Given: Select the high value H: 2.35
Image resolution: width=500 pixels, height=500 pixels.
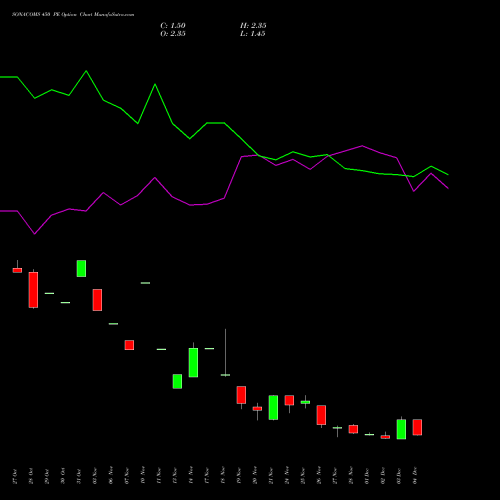Looking at the screenshot, I should 253,25.
